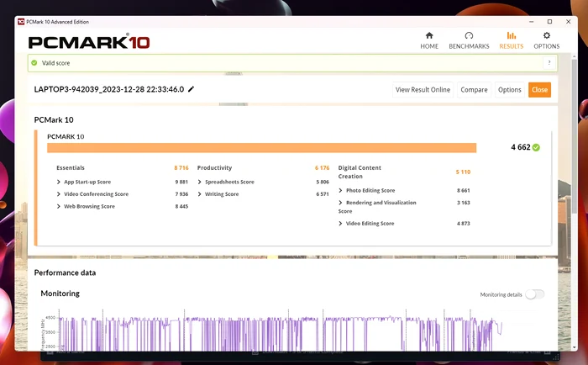Click the orange PCMARK 10 score bar
Viewport: 588px width, 365px height.
point(262,147)
